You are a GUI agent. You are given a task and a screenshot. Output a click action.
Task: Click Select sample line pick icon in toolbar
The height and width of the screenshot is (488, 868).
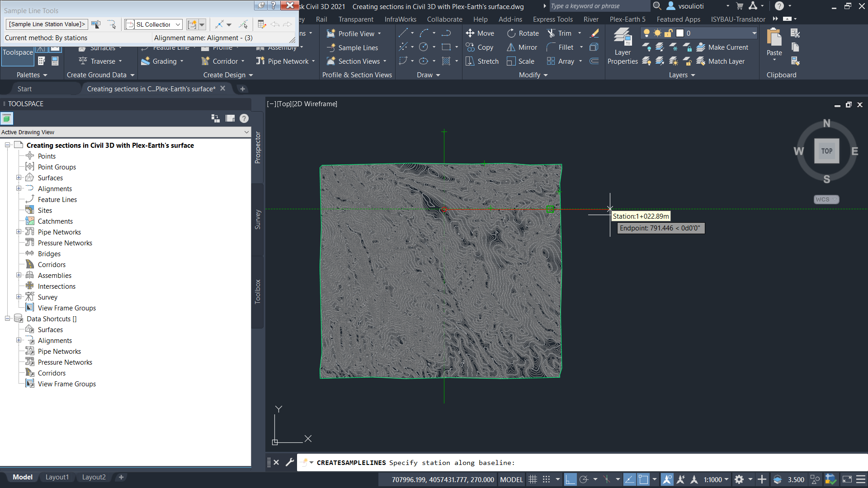(x=243, y=24)
